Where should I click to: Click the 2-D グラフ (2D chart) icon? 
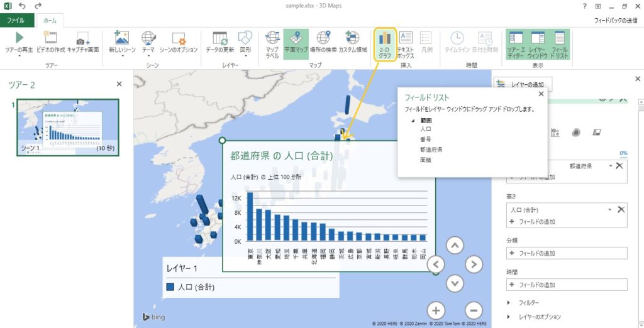(x=385, y=44)
